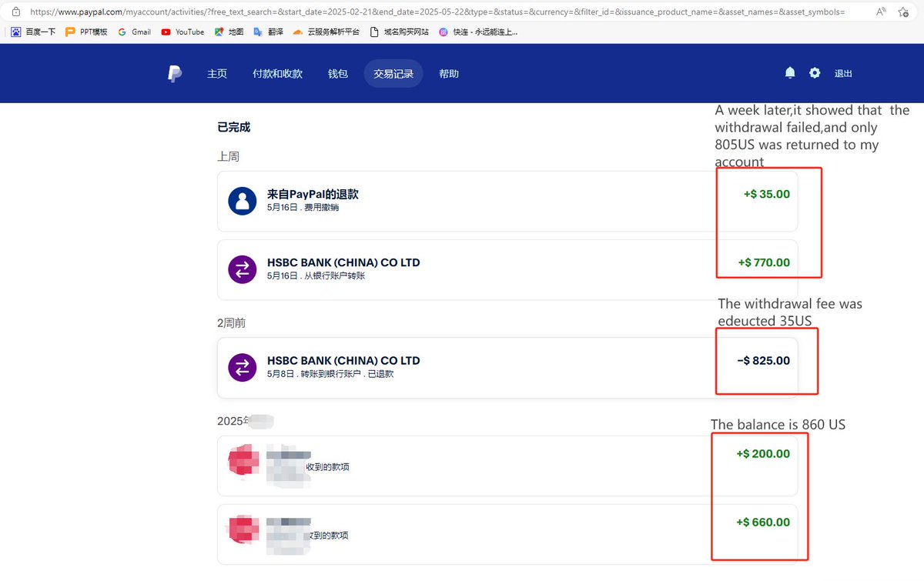This screenshot has width=924, height=581.
Task: Open account settings gear icon
Action: (x=815, y=73)
